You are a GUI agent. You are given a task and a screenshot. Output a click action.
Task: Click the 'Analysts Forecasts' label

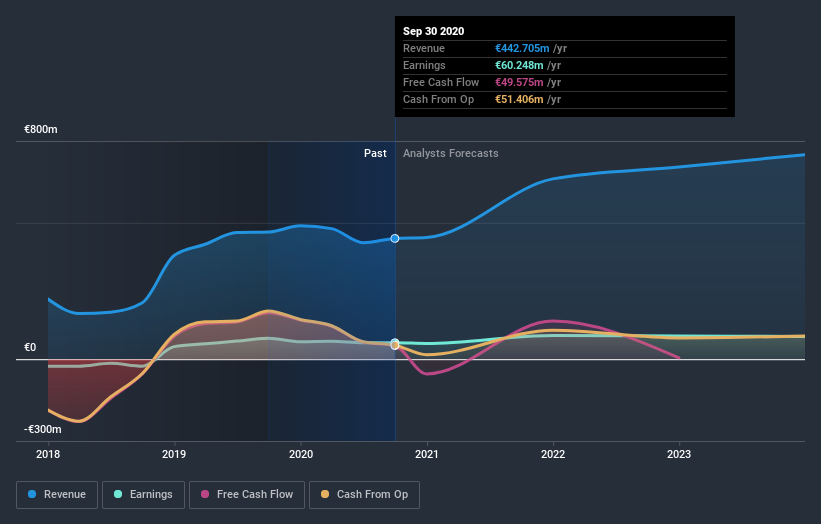click(450, 153)
